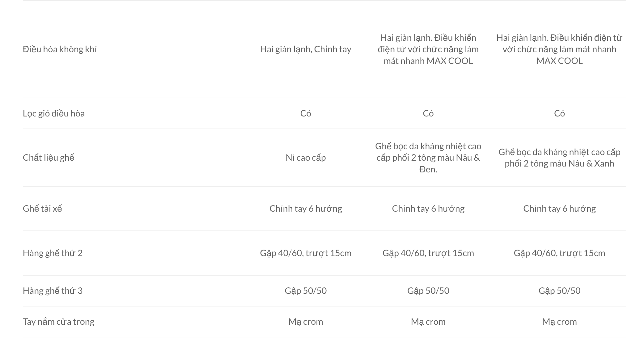Select the "Hai giàn lạnh, Chỉnh tay" cell

coord(306,49)
